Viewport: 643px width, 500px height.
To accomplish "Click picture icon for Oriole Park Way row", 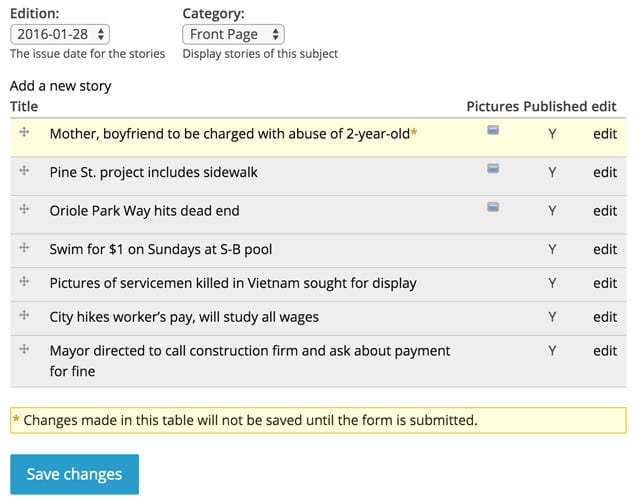I will tap(493, 207).
